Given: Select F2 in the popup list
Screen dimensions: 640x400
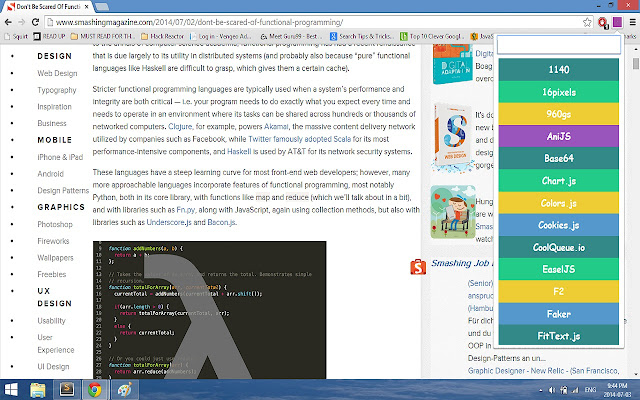Looking at the screenshot, I should tap(558, 291).
